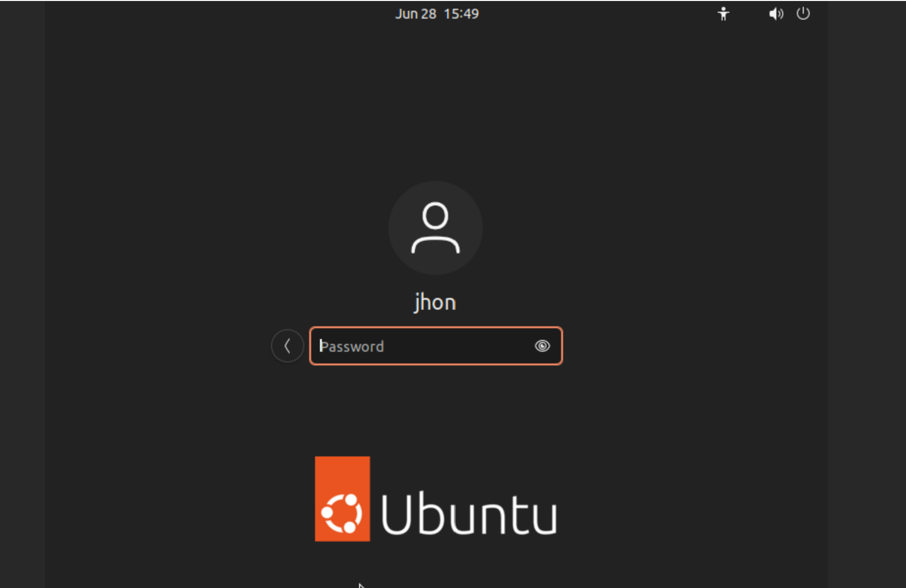This screenshot has height=588, width=906.
Task: Click the white circle-of-friends emblem
Action: [x=341, y=513]
